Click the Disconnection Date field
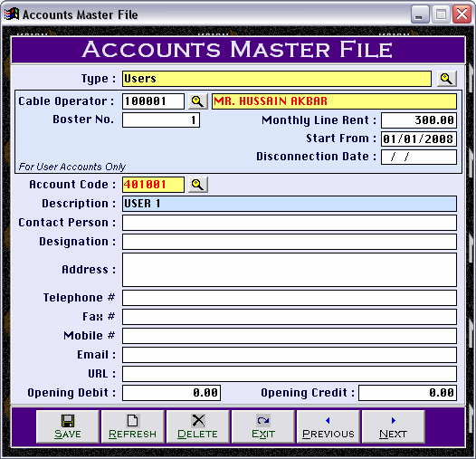476x459 pixels. coord(419,157)
